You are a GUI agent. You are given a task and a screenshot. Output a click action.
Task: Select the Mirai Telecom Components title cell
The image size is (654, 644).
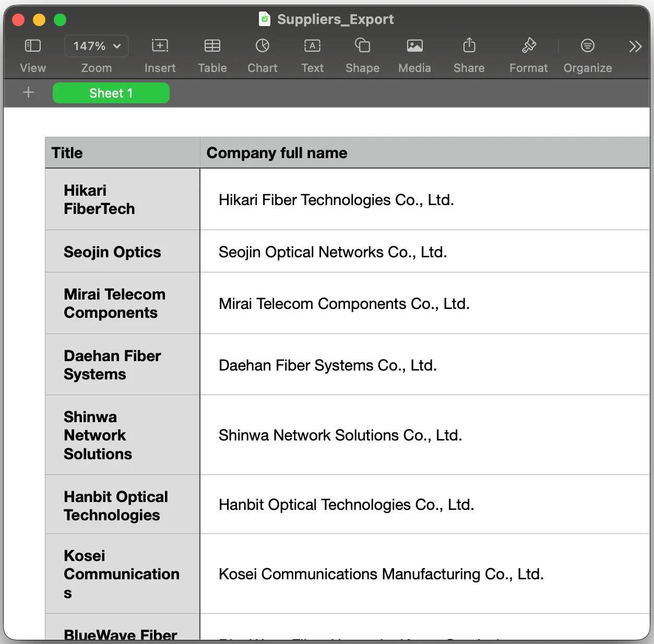point(123,303)
